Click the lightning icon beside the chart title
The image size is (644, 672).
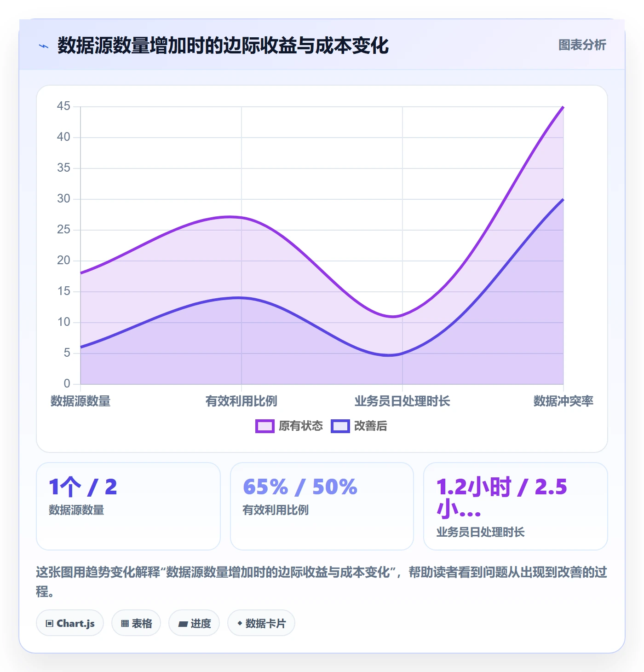(x=44, y=46)
